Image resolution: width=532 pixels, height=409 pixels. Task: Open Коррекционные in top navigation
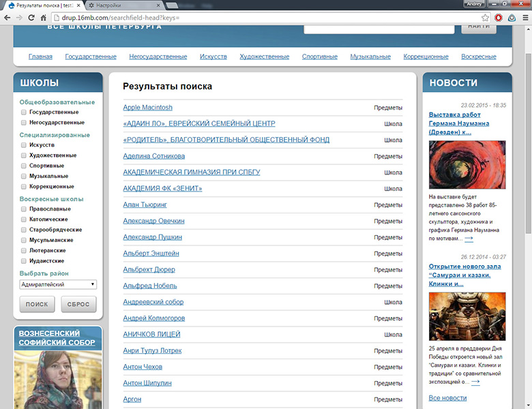(426, 57)
